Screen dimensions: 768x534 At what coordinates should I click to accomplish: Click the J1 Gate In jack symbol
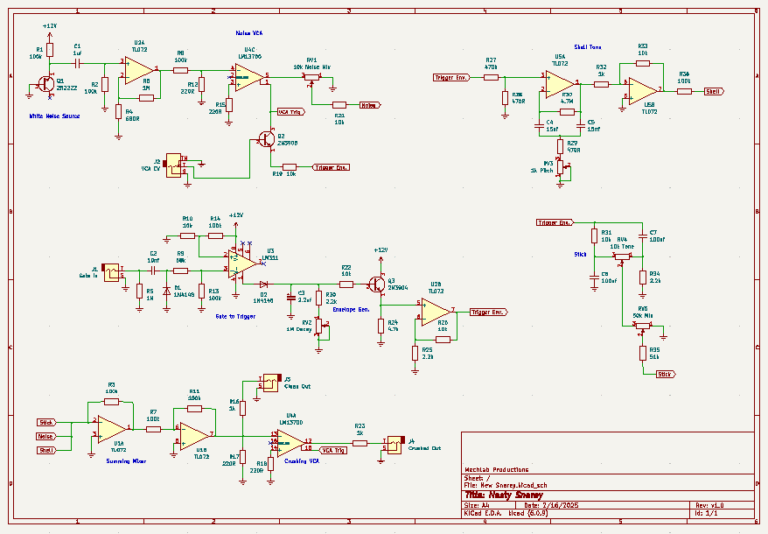(110, 270)
